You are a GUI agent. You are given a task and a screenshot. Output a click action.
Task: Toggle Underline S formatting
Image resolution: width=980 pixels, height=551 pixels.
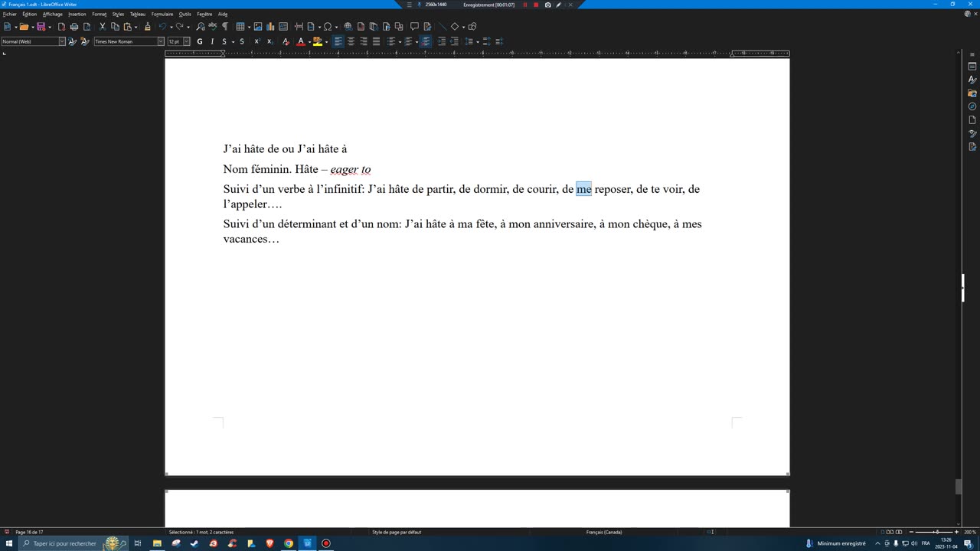tap(224, 41)
